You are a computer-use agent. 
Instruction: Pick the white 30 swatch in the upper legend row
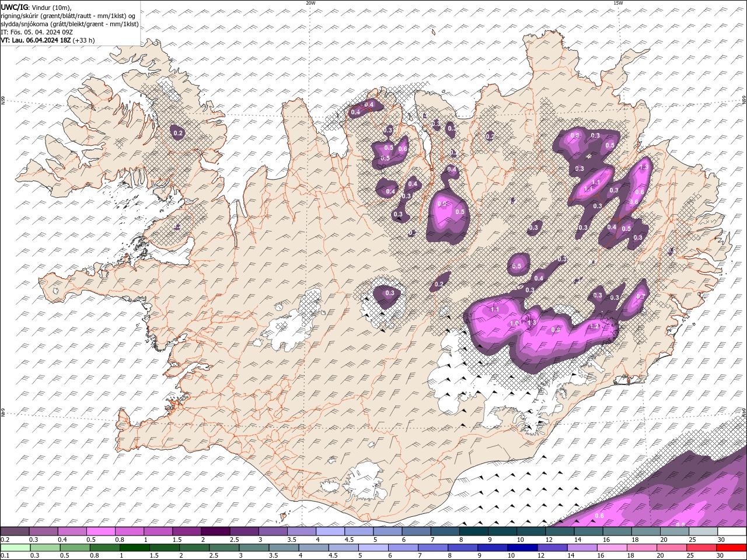click(732, 531)
